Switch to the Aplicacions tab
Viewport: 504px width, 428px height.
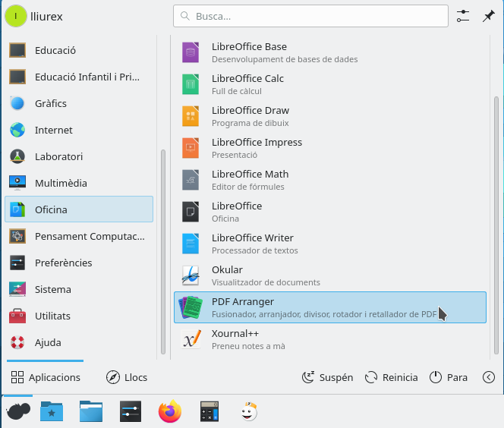click(46, 377)
